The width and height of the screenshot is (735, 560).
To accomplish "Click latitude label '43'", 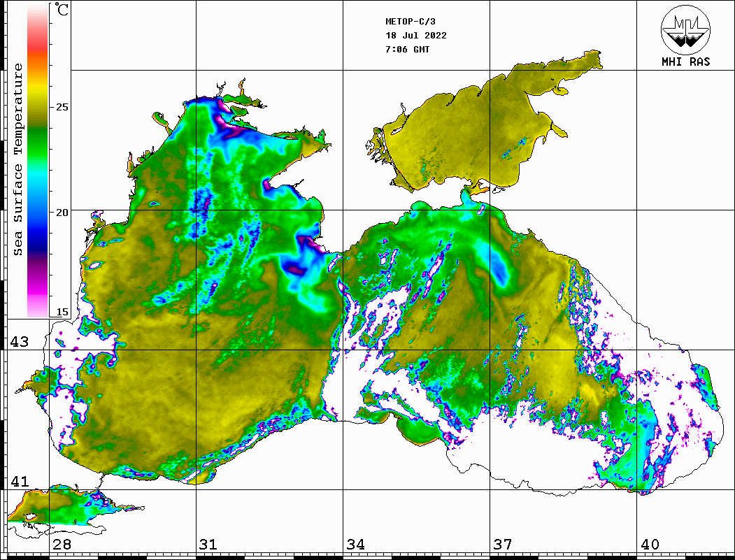I will [x=20, y=342].
